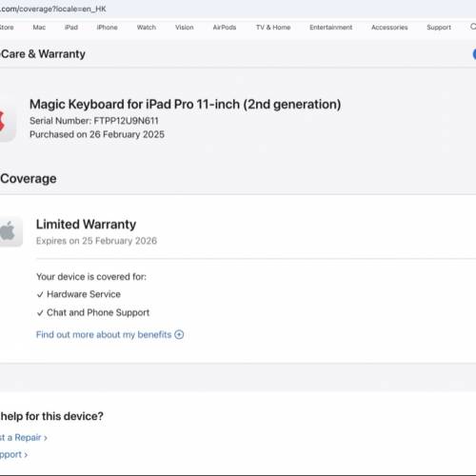Click the help for this device heading
Viewport: 476px width, 476px height.
51,416
